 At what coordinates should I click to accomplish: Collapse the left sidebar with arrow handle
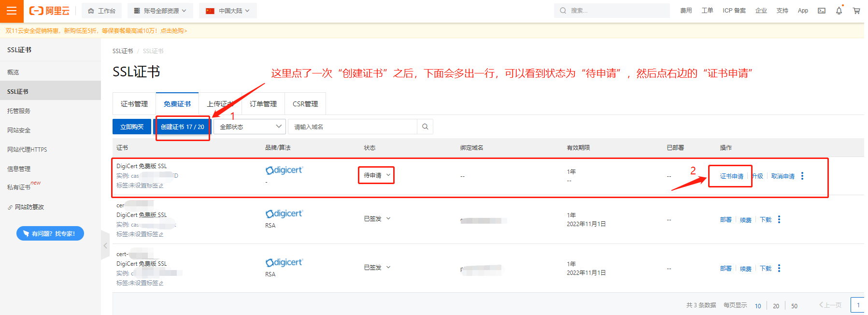click(x=105, y=245)
